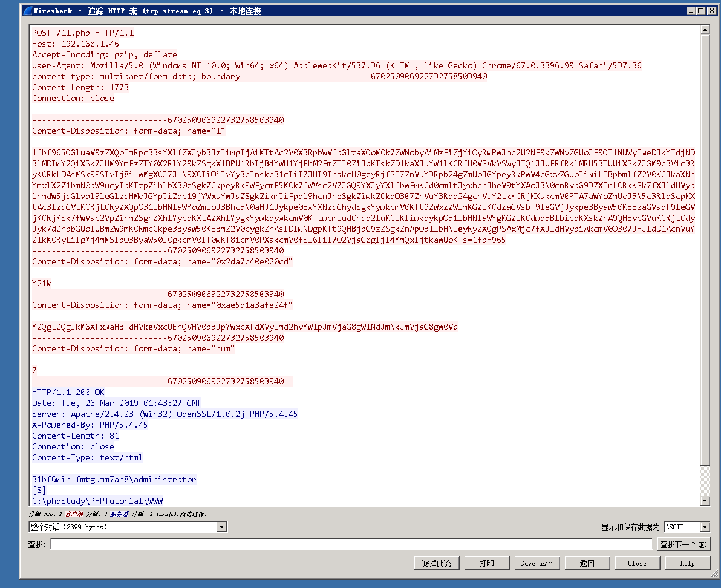This screenshot has height=588, width=721.
Task: Click the User-Agent Mozilla/5.0 header line
Action: point(336,65)
